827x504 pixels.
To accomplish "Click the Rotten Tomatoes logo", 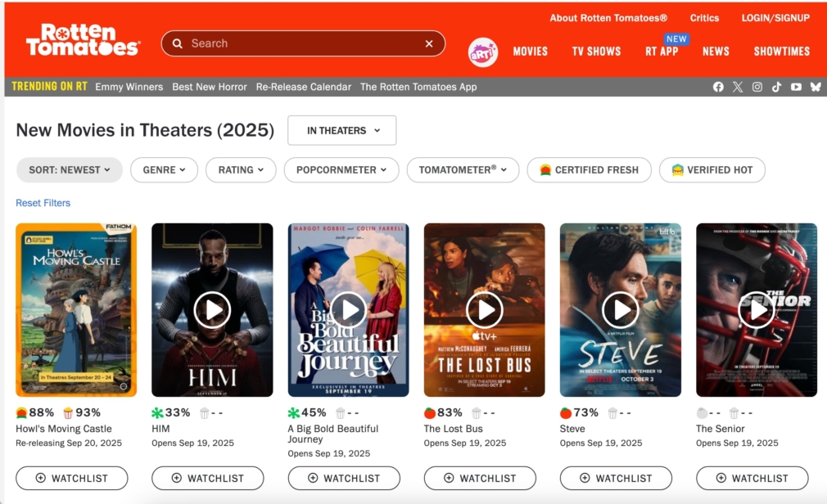I will (x=83, y=40).
